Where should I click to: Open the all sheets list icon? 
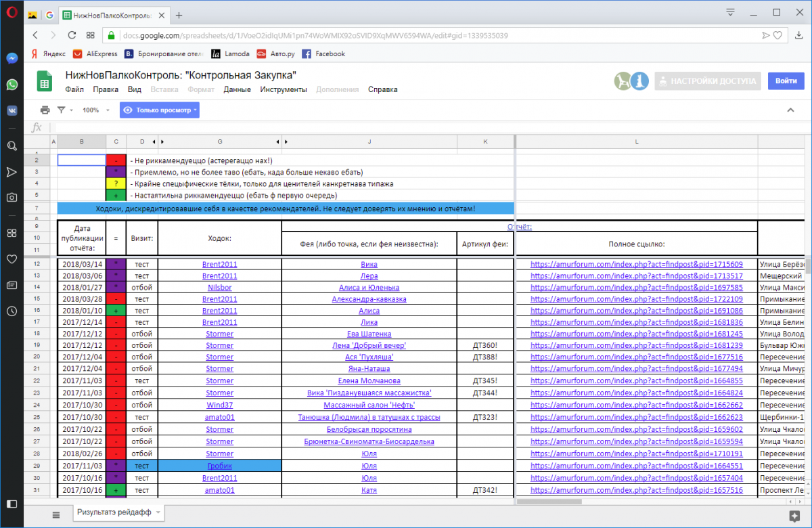click(55, 513)
